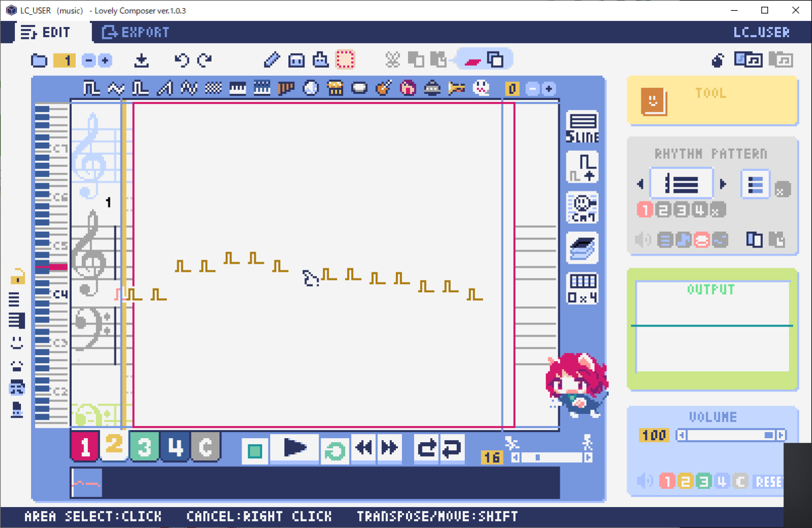Decrease instrument octave minus button
Image resolution: width=812 pixels, height=528 pixels.
point(533,89)
